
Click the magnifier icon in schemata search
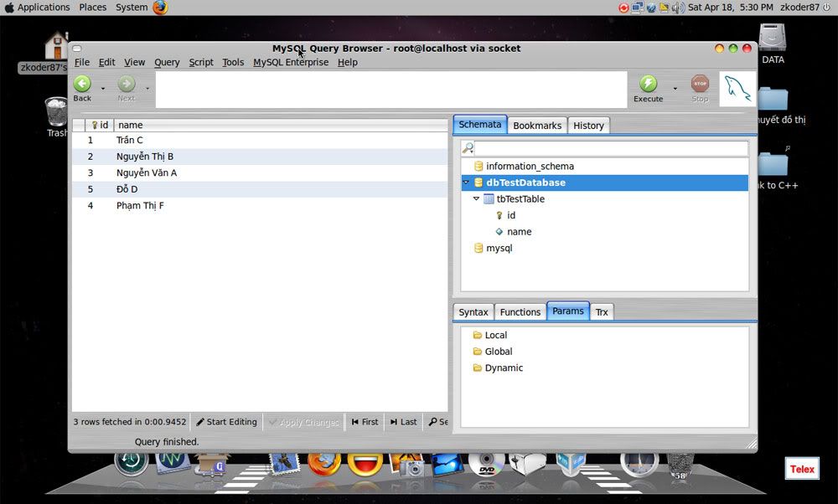click(468, 148)
